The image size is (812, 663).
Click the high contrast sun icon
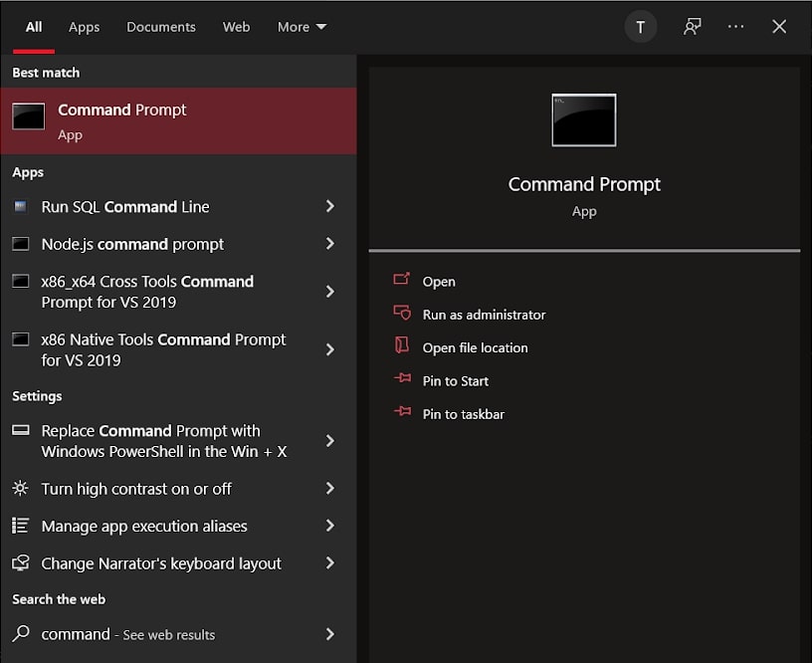[x=20, y=488]
